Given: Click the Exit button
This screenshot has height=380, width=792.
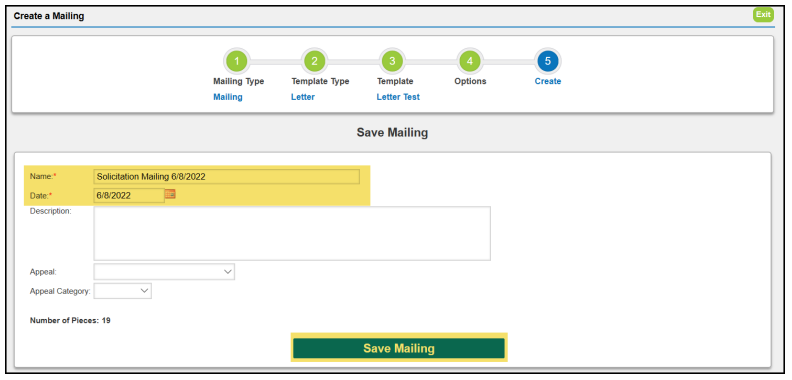Looking at the screenshot, I should [763, 15].
